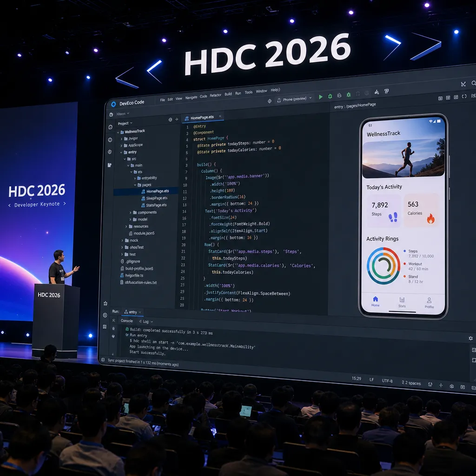476x476 pixels.
Task: Click the crosshair icon in the Project panel header
Action: coord(170,119)
